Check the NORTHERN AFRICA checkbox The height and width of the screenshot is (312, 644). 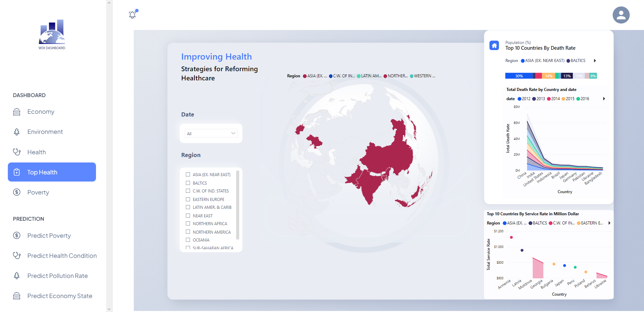(x=188, y=223)
